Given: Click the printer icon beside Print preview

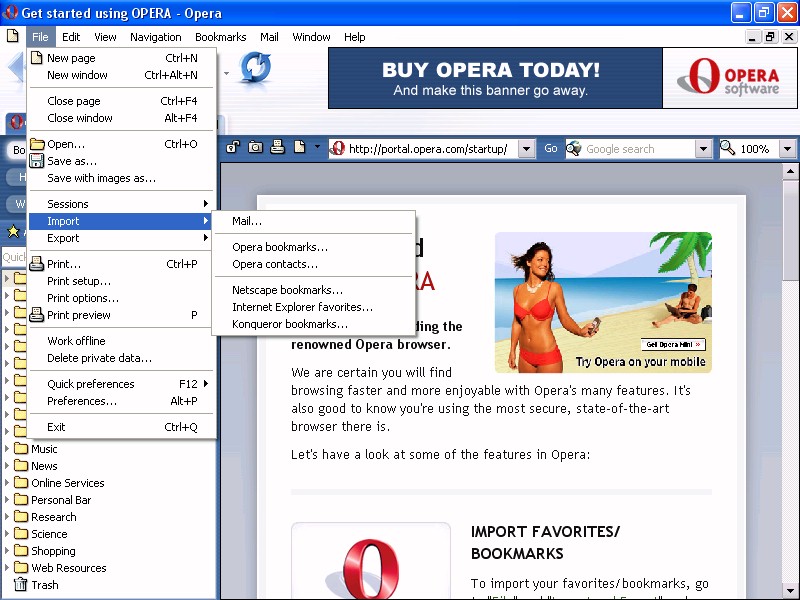Looking at the screenshot, I should click(x=37, y=315).
